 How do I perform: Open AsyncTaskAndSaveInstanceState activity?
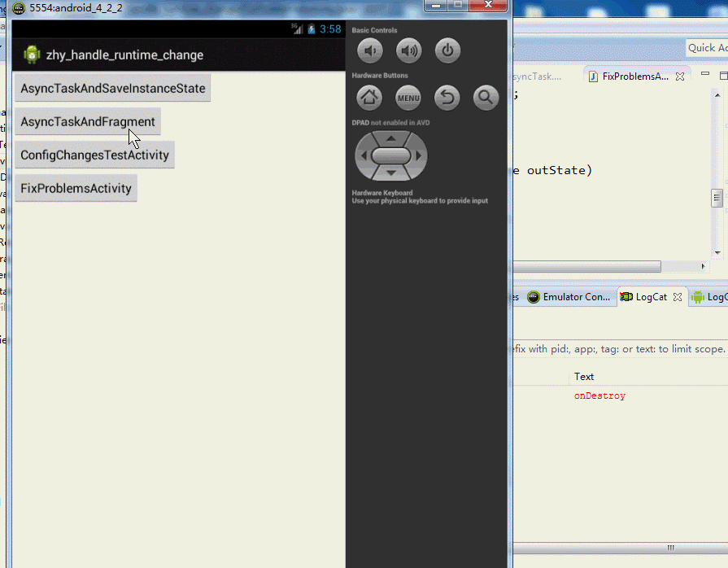click(113, 88)
